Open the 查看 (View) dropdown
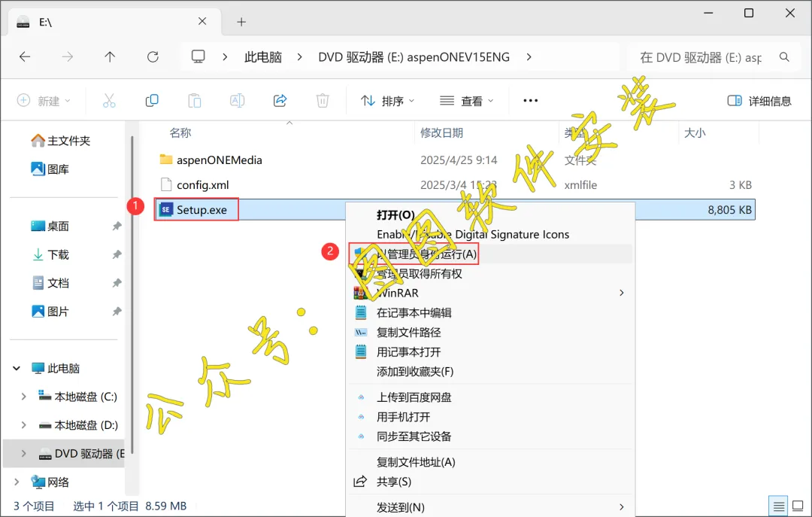 point(466,101)
